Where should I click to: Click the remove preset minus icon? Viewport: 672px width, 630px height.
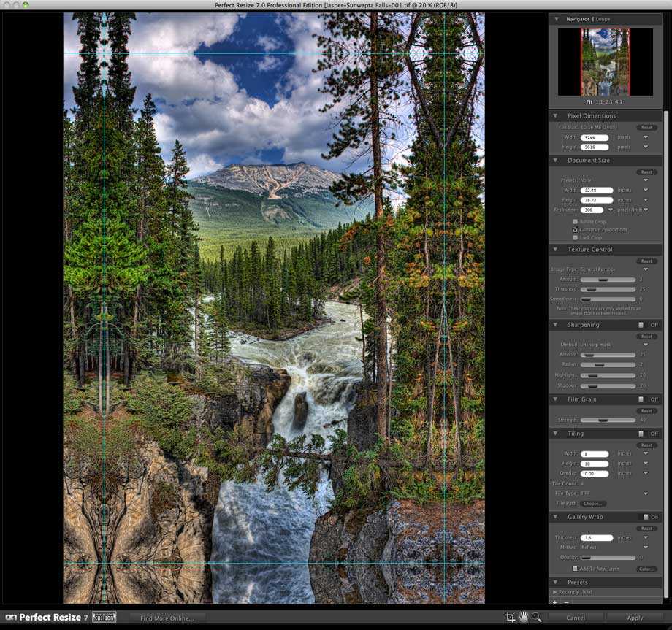[x=565, y=603]
